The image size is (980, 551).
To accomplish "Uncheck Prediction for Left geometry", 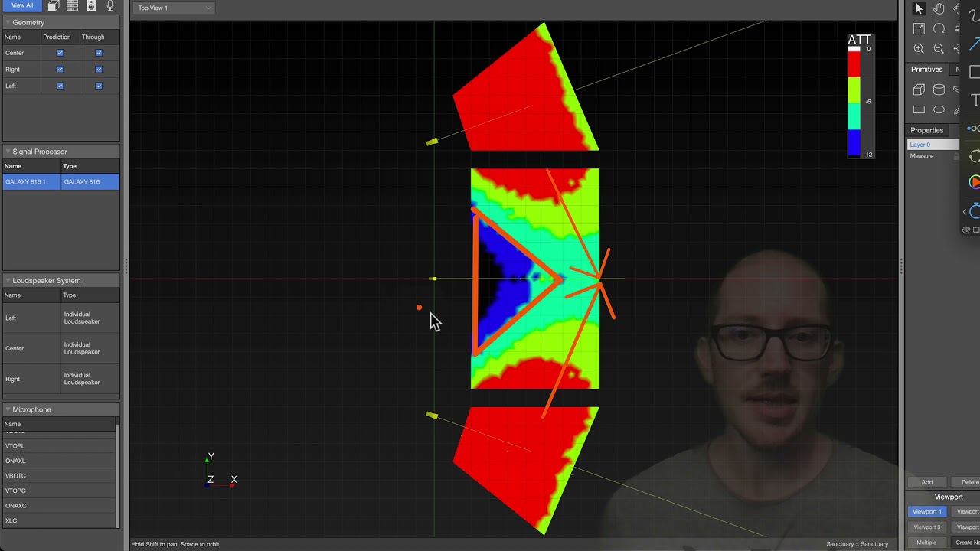I will (x=60, y=86).
